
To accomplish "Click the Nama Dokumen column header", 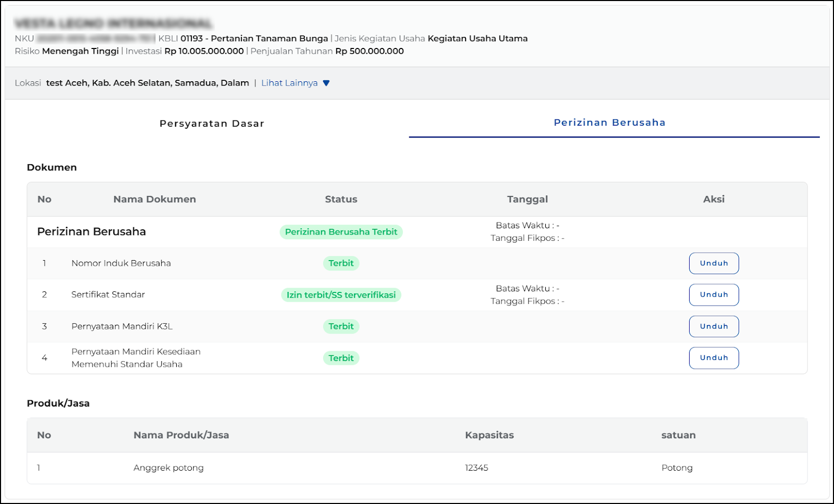I will coord(154,199).
